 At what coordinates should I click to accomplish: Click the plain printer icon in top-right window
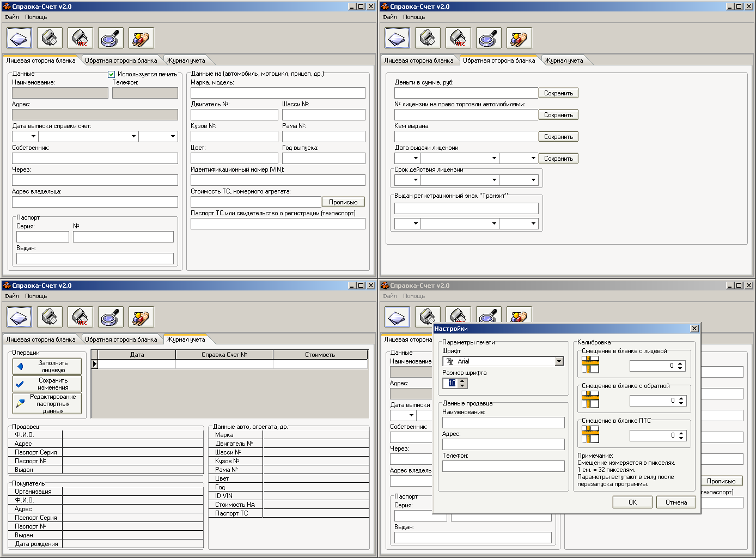click(x=428, y=38)
